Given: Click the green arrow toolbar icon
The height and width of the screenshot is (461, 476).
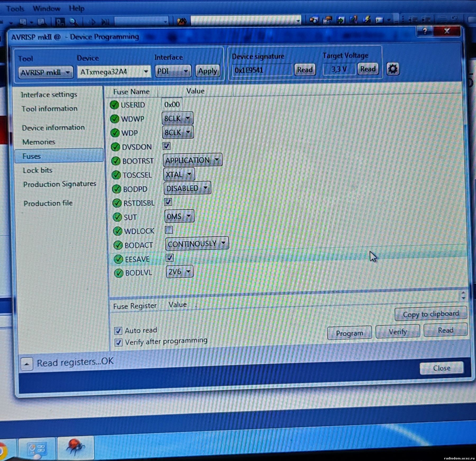Looking at the screenshot, I should 341,20.
